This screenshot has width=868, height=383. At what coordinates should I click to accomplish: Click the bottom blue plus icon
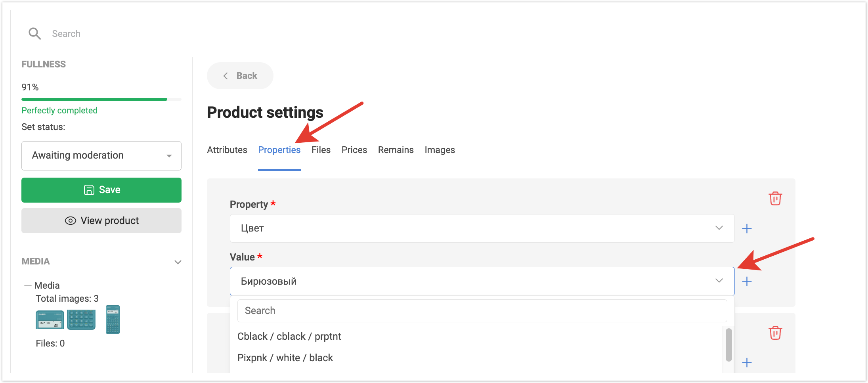click(747, 362)
